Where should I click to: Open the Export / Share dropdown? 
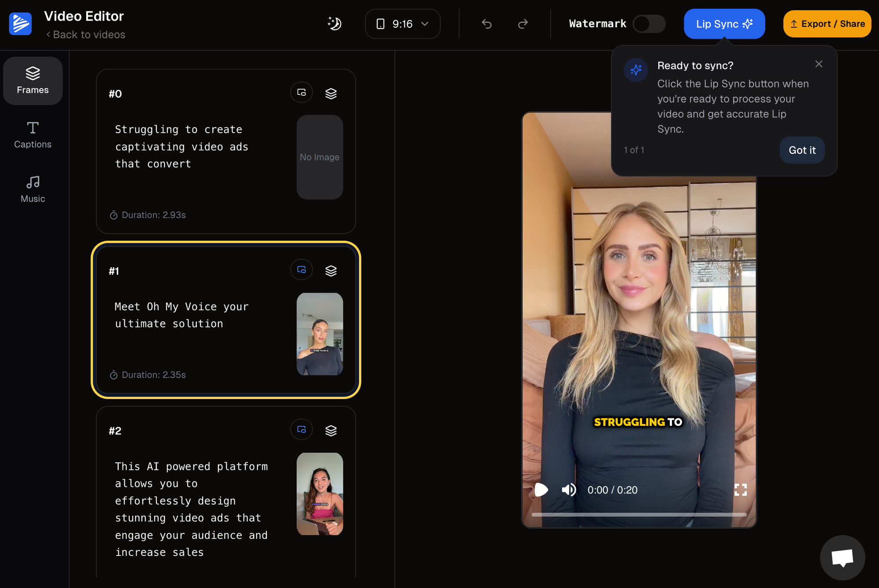point(827,23)
